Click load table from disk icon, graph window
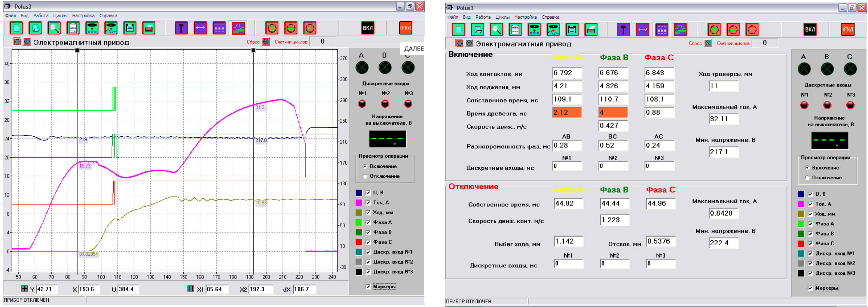 [x=92, y=28]
